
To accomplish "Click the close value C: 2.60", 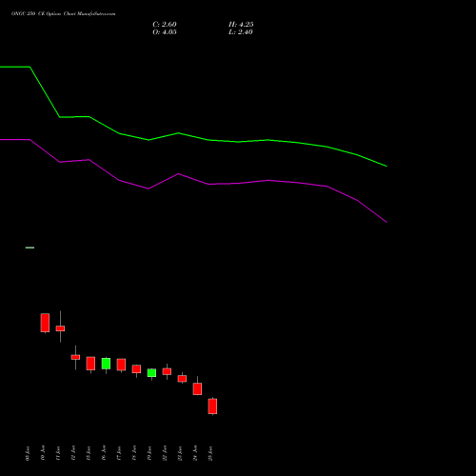I will pyautogui.click(x=165, y=25).
